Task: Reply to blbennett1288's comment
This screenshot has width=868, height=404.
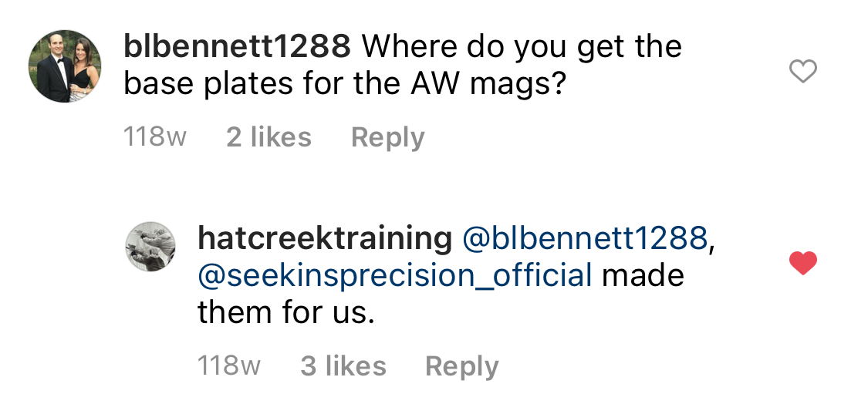Action: click(387, 137)
